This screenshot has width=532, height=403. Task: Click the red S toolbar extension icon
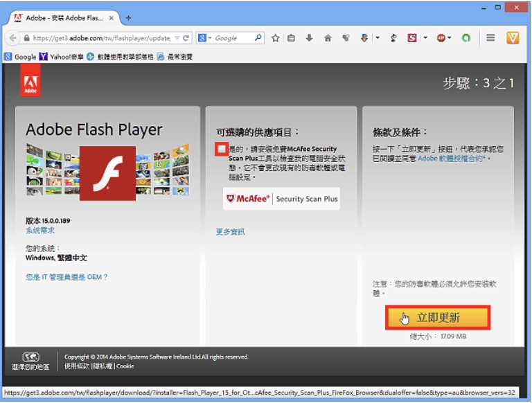412,37
